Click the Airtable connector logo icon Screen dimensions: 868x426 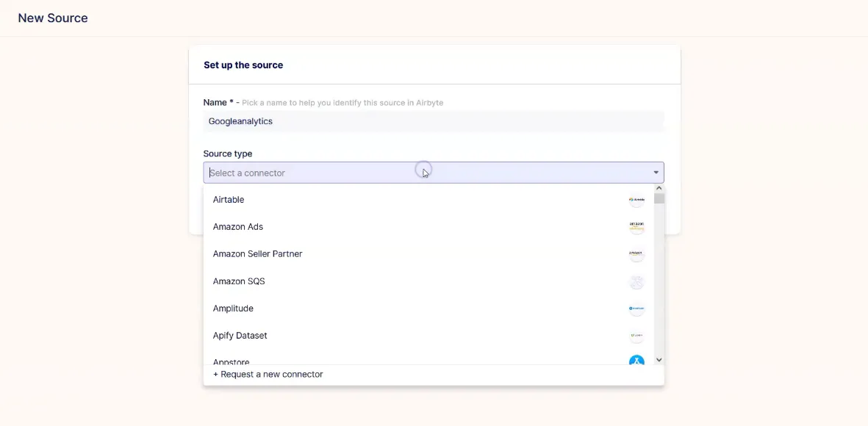pos(636,200)
